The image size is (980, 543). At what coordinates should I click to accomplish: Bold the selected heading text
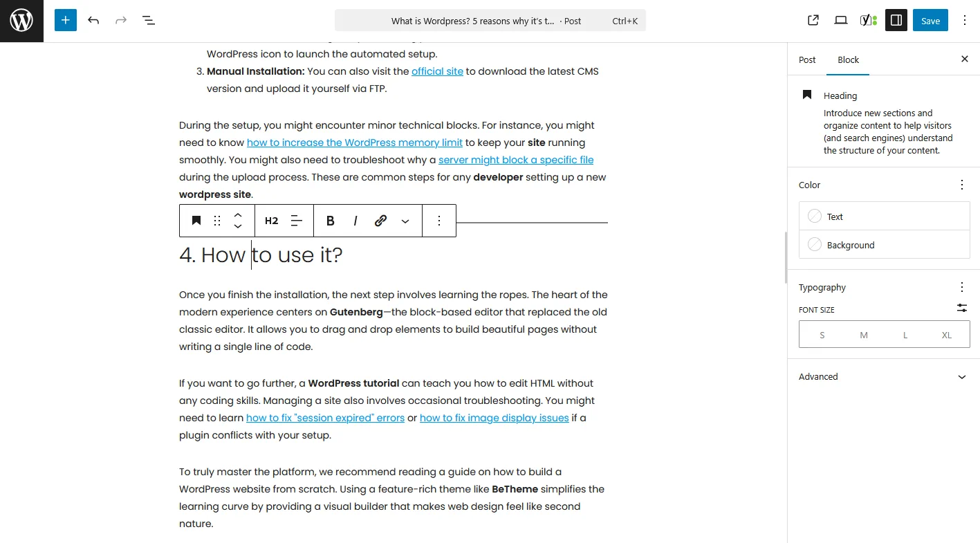[330, 220]
